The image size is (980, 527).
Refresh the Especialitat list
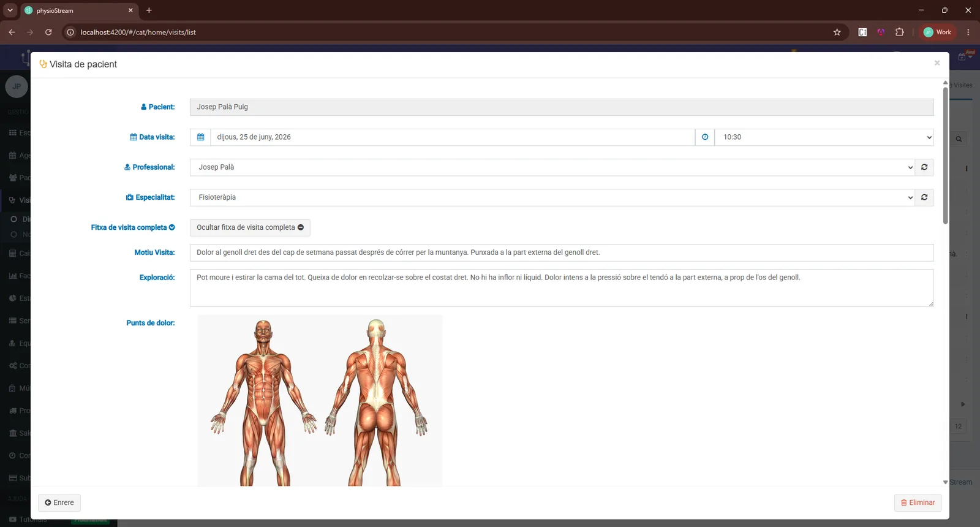924,197
